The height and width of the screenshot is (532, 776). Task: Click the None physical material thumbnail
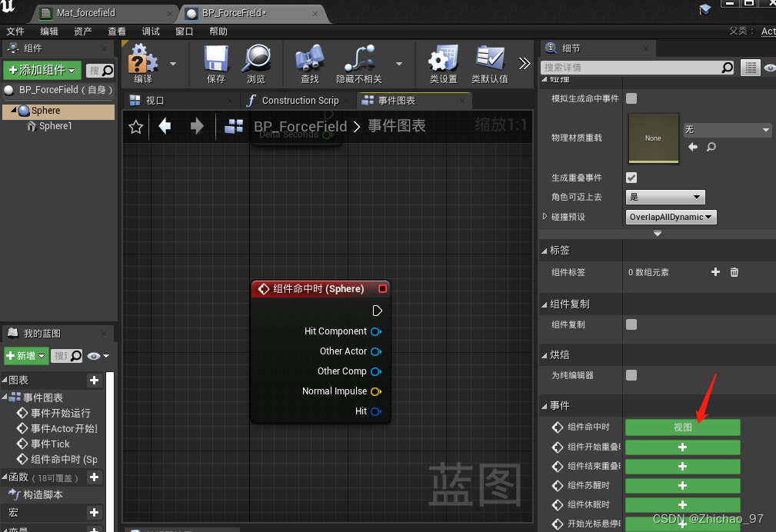[x=653, y=138]
